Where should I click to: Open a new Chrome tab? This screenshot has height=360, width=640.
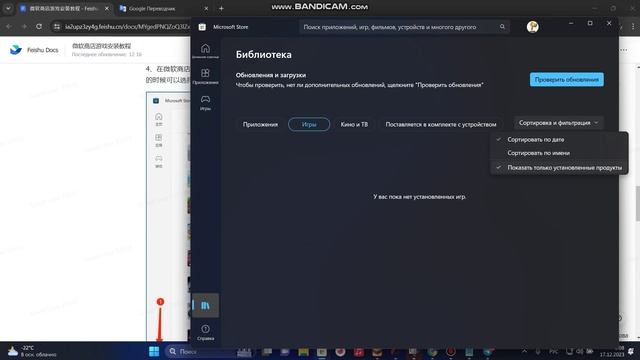tap(221, 8)
